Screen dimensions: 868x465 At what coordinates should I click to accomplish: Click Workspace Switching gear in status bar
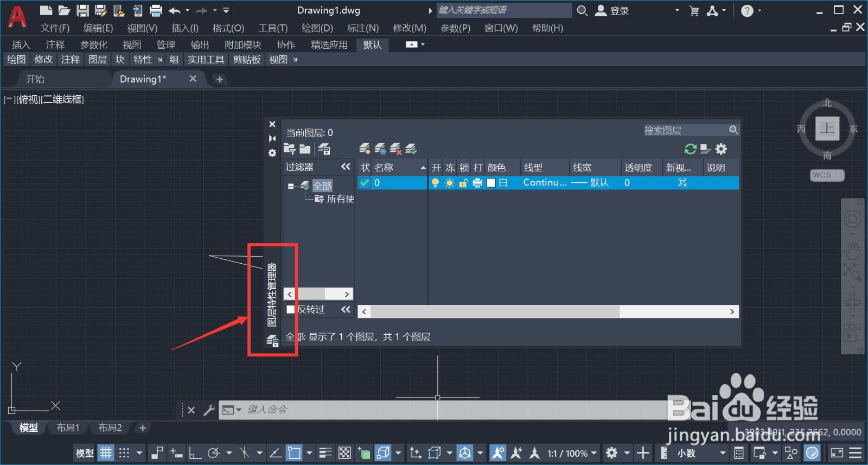pos(612,453)
